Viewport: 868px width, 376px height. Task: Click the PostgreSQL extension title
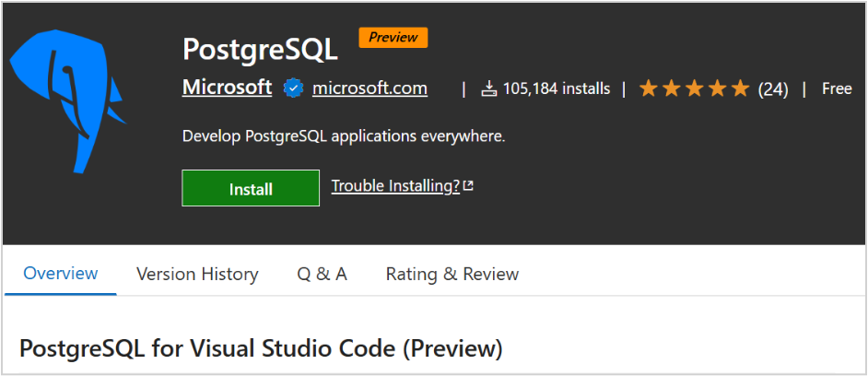point(260,51)
